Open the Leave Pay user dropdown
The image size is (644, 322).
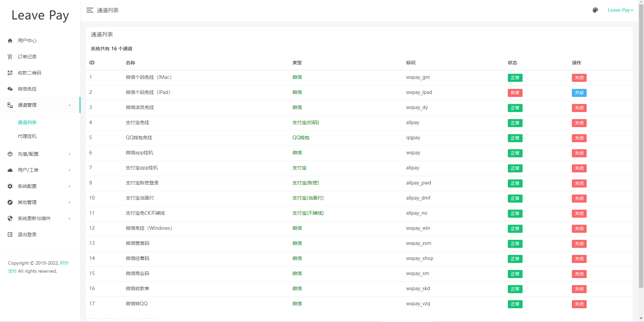[620, 10]
